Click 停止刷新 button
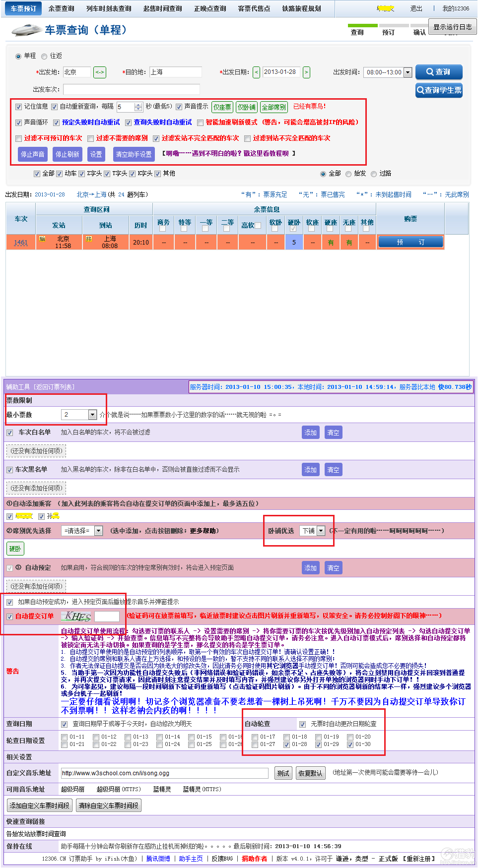 [x=68, y=154]
